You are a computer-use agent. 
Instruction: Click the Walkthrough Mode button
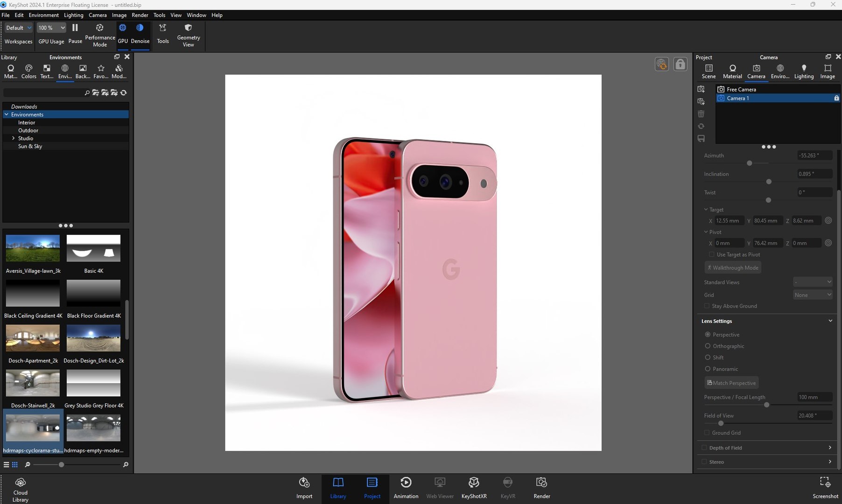click(733, 268)
